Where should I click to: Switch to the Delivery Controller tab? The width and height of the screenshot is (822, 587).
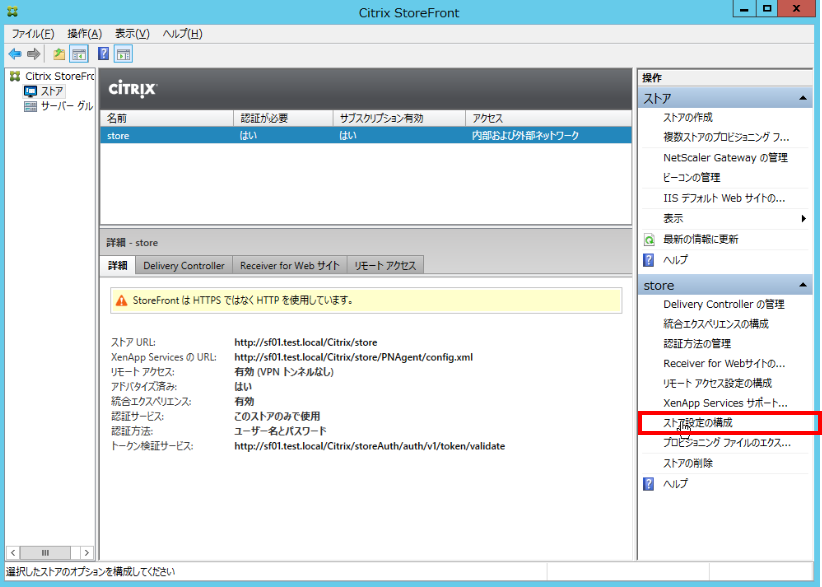click(x=183, y=266)
